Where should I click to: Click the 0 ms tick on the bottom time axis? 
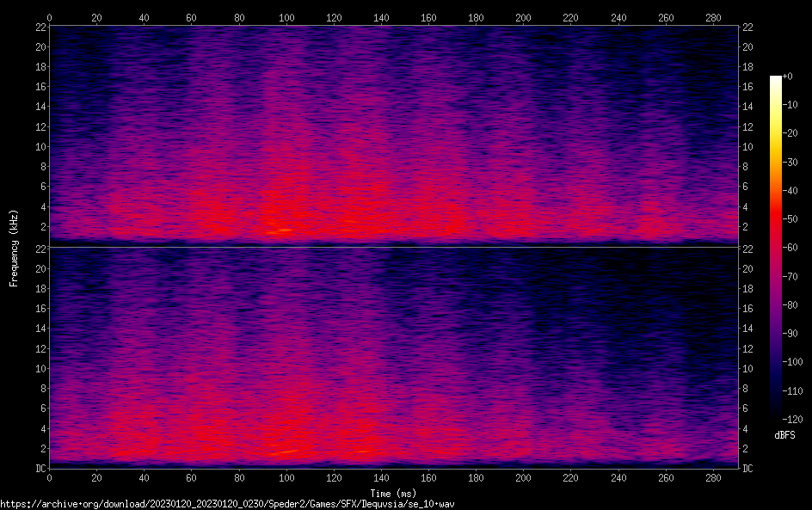[x=50, y=477]
